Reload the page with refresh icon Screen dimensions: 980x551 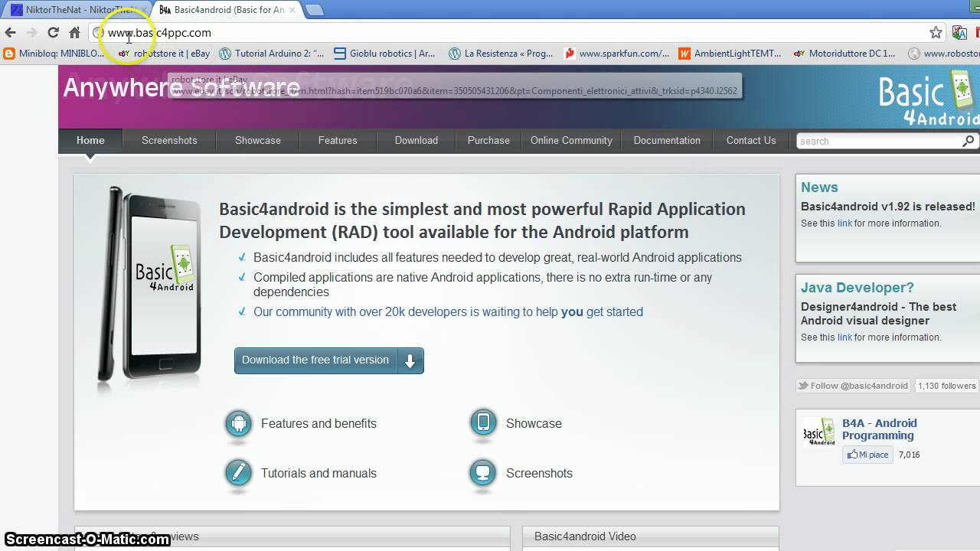53,33
